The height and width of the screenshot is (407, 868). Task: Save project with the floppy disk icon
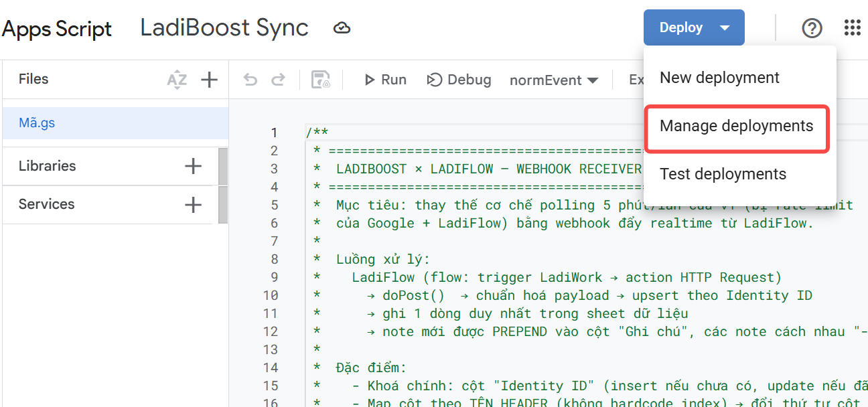pos(321,80)
